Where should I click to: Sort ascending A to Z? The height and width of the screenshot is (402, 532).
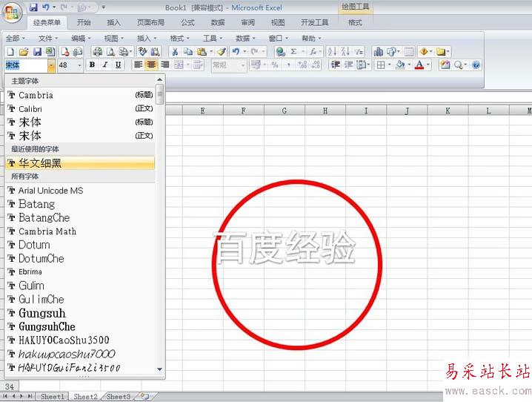pos(332,52)
